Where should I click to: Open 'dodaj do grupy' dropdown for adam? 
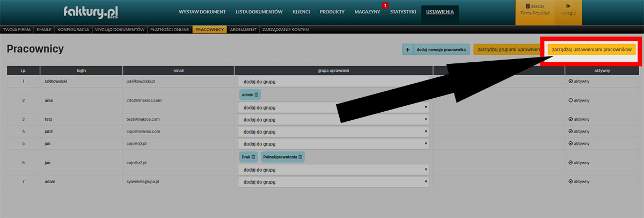(333, 182)
